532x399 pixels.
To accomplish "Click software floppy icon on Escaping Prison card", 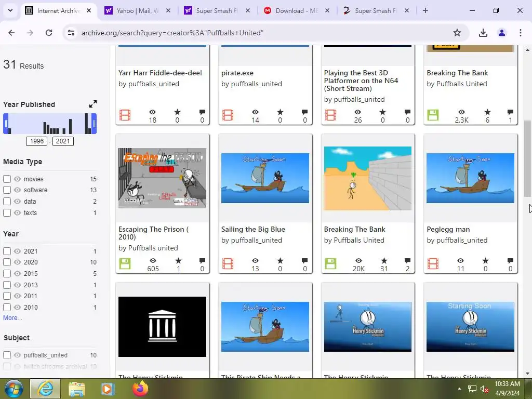I will (125, 263).
